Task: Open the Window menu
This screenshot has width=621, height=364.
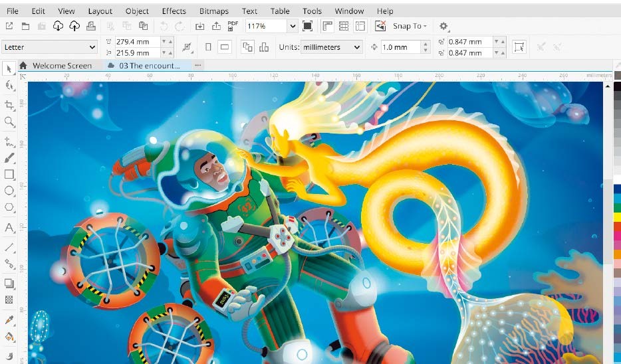Action: coord(349,11)
